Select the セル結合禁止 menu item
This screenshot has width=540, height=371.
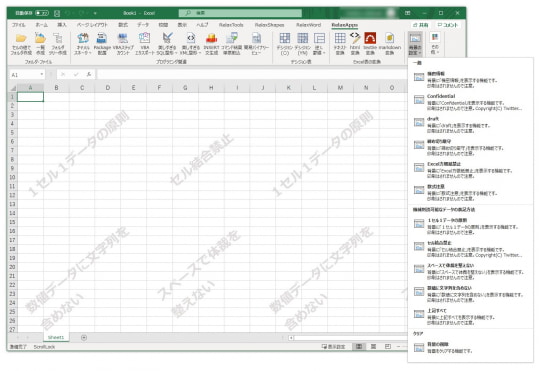point(470,249)
